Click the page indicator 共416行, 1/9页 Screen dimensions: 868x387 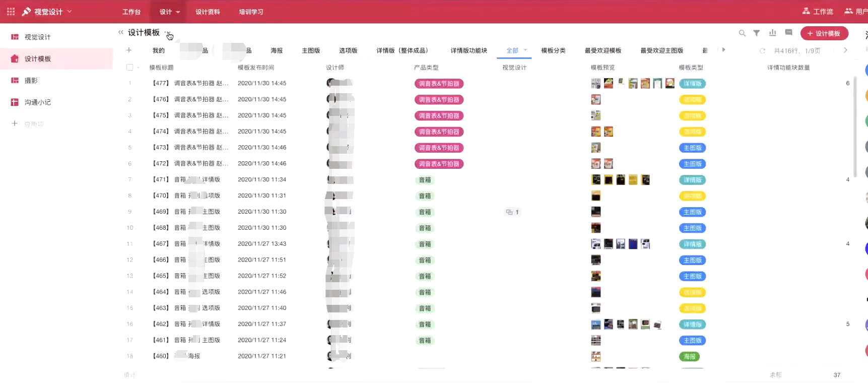point(797,51)
